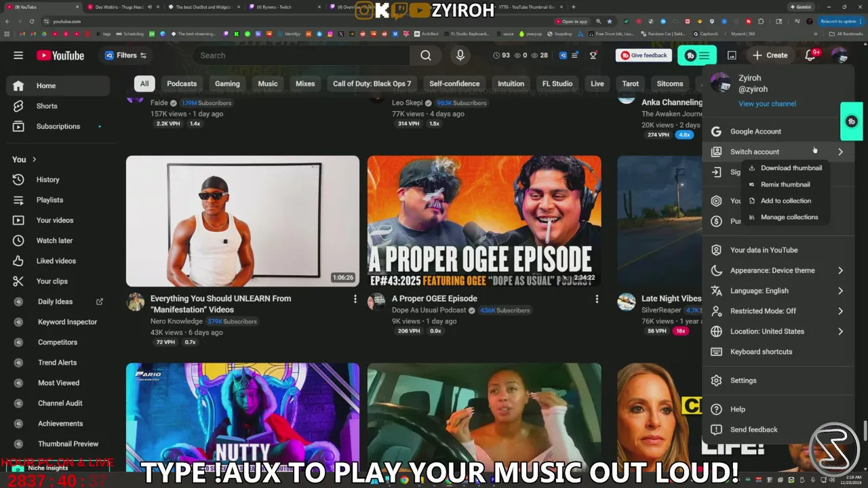Image resolution: width=868 pixels, height=488 pixels.
Task: Open vidIQ Achievements
Action: click(58, 424)
